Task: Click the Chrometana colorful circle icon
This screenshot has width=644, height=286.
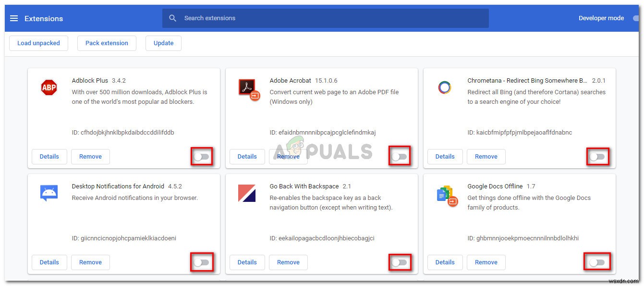Action: point(445,87)
